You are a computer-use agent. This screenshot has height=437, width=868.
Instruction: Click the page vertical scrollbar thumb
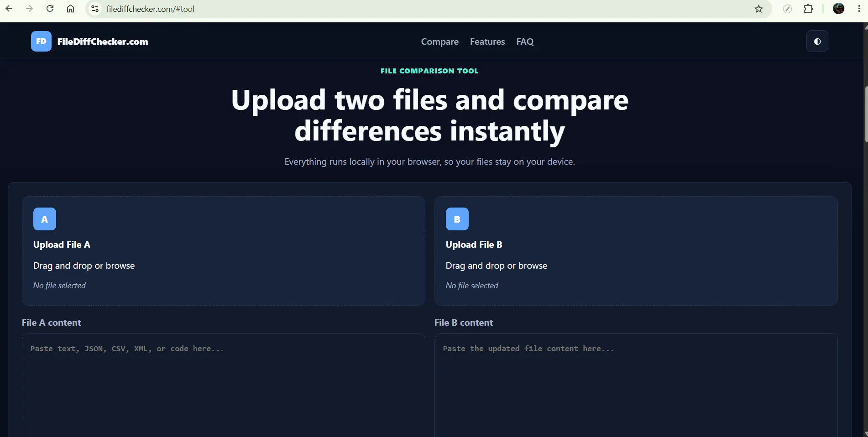coord(866,114)
